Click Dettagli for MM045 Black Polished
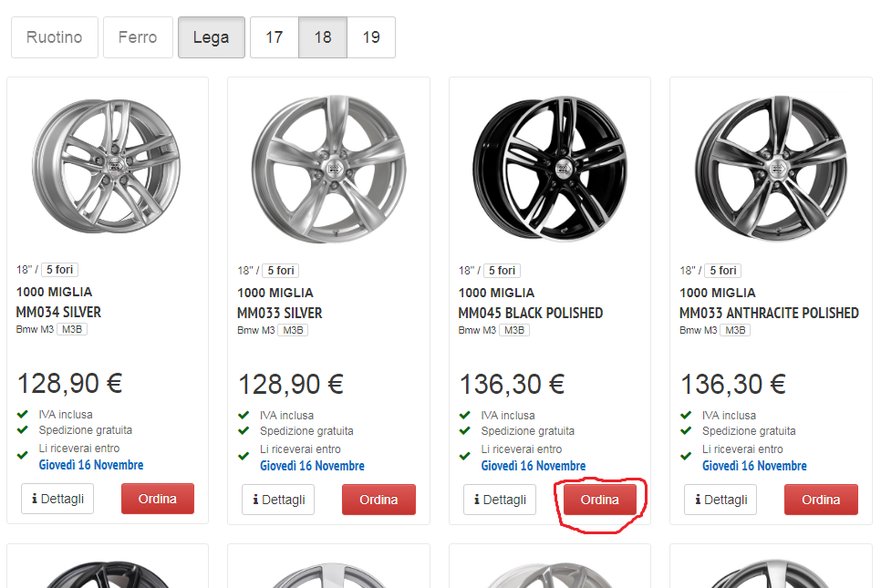This screenshot has width=881, height=588. (x=500, y=500)
